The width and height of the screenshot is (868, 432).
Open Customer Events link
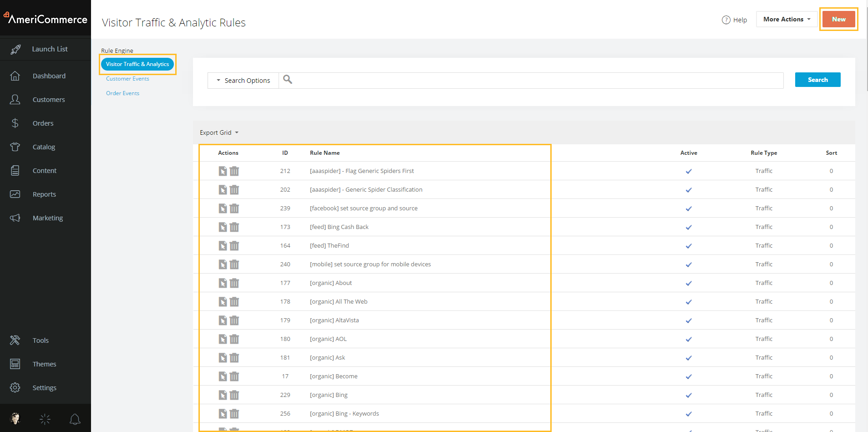(127, 79)
